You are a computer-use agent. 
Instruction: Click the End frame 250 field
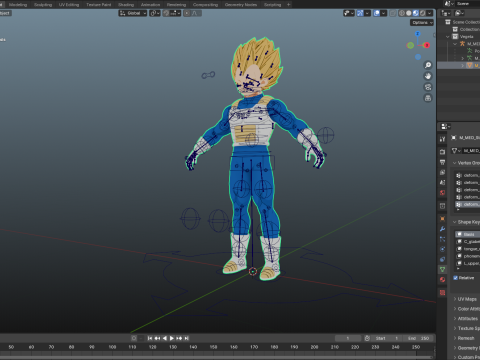tap(418, 338)
